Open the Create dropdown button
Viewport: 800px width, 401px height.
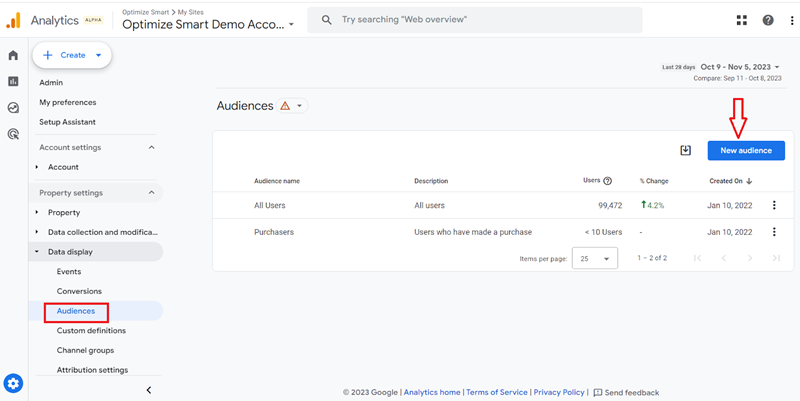click(x=72, y=55)
